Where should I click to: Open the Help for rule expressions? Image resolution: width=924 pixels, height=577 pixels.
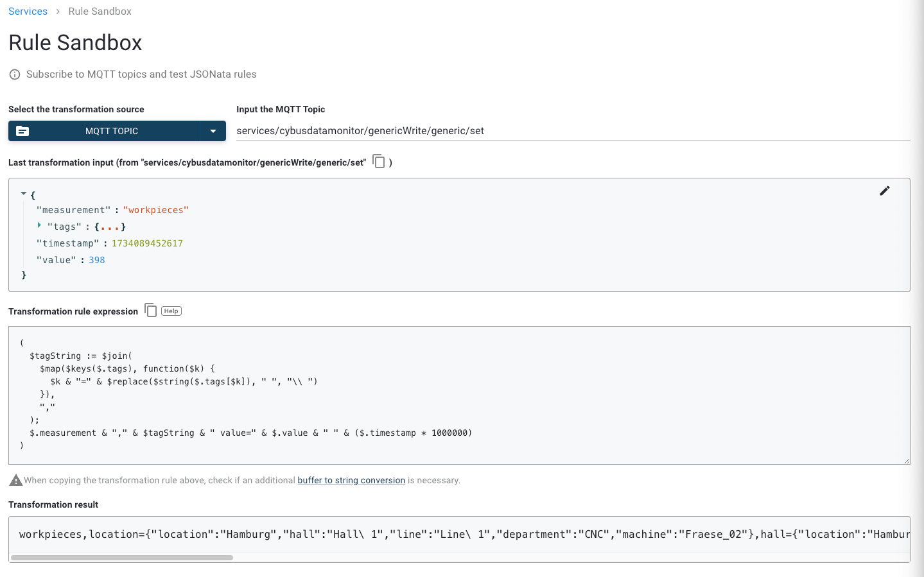pyautogui.click(x=171, y=311)
